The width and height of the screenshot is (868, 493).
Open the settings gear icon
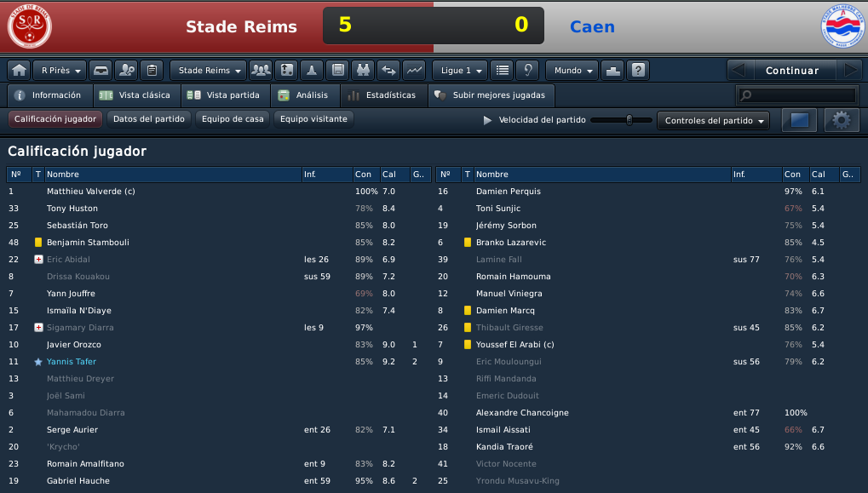click(842, 120)
